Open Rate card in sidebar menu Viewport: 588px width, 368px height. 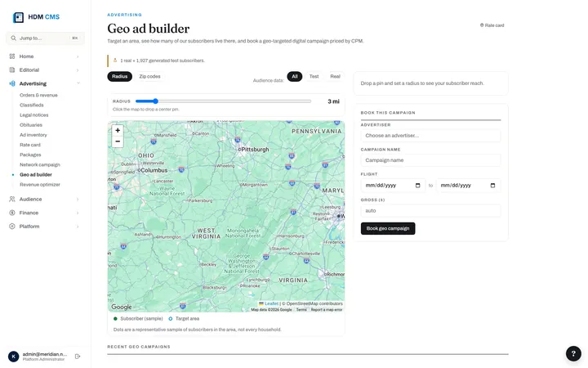(x=30, y=145)
